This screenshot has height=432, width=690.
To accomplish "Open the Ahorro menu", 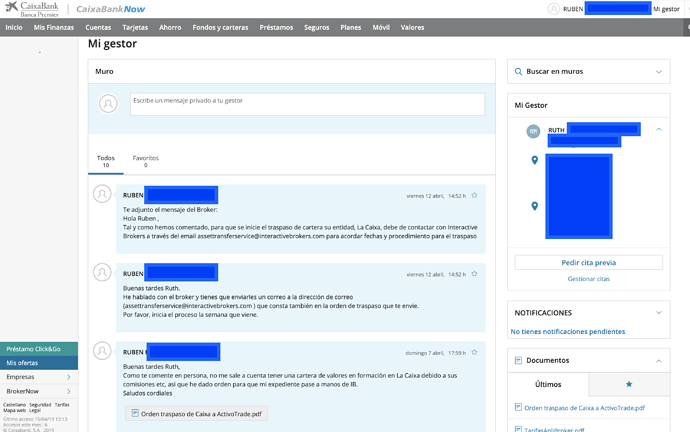I will coord(170,27).
